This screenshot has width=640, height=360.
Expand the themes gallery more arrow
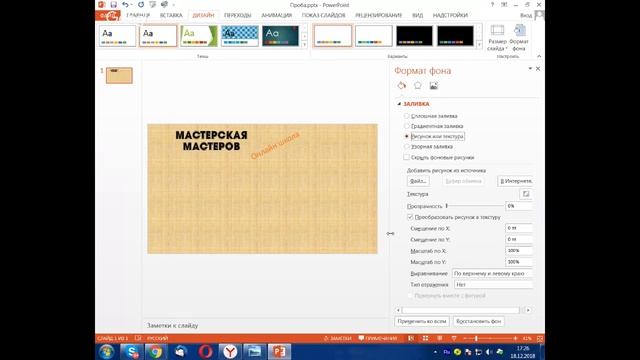click(304, 44)
